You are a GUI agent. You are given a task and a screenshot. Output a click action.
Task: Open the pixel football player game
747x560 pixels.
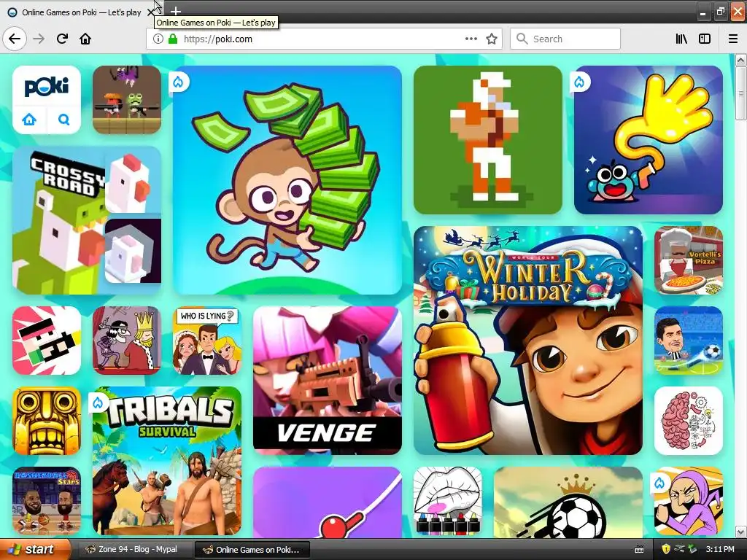pos(488,140)
